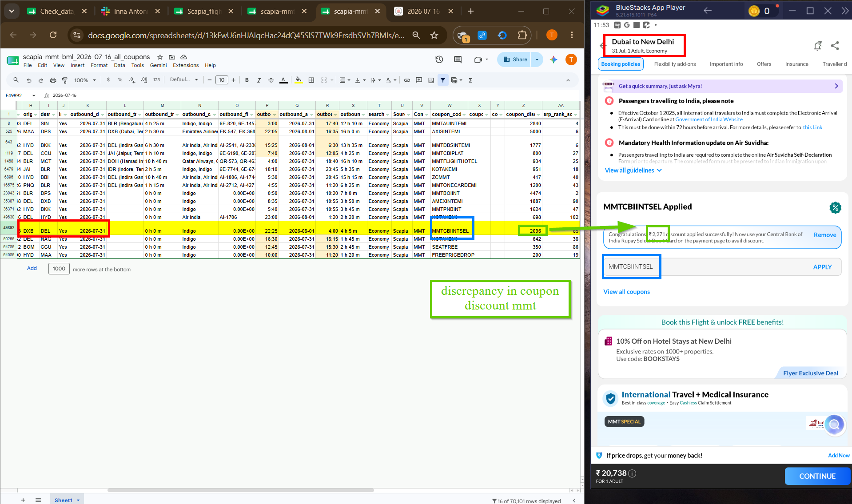
Task: Switch to the Offers tab in app
Action: 764,64
